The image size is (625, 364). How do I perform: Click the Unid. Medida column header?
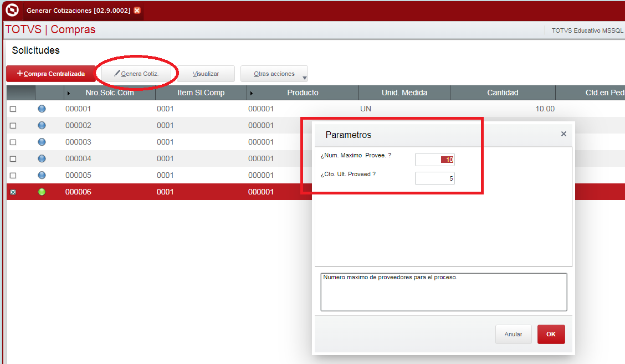point(404,93)
